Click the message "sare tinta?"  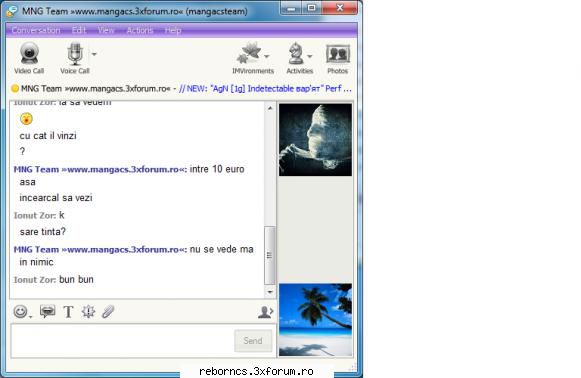[x=43, y=232]
